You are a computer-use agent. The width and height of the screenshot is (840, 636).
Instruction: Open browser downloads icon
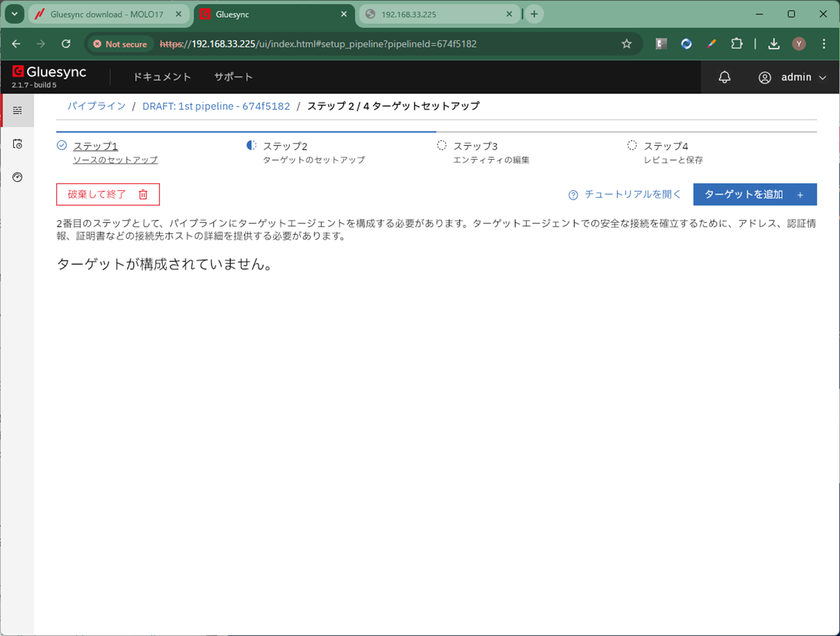(x=774, y=44)
